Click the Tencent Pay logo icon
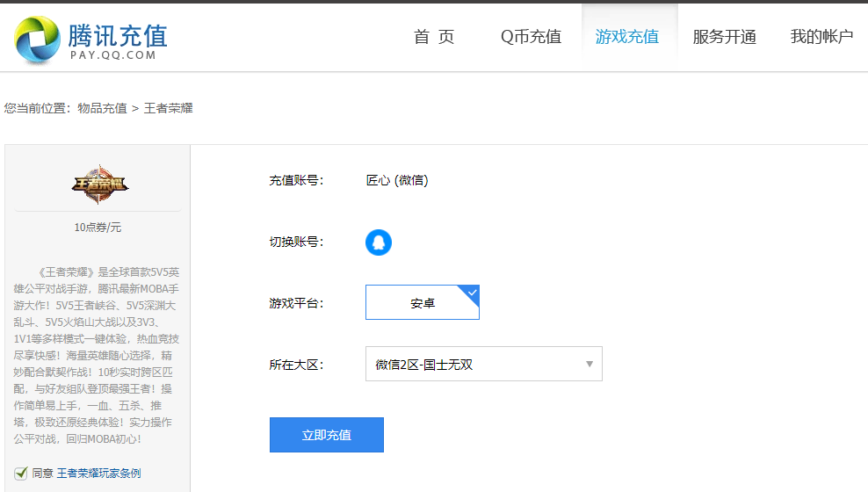This screenshot has height=492, width=868. pyautogui.click(x=37, y=40)
